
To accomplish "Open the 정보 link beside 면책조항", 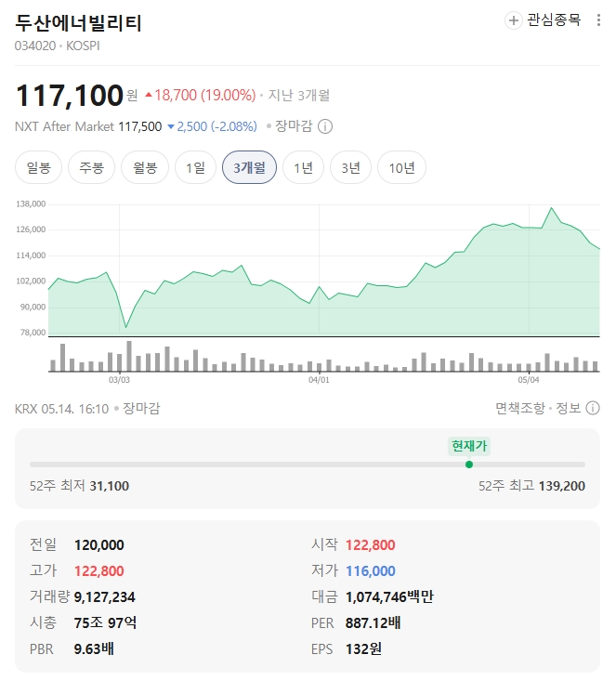I will [x=569, y=408].
